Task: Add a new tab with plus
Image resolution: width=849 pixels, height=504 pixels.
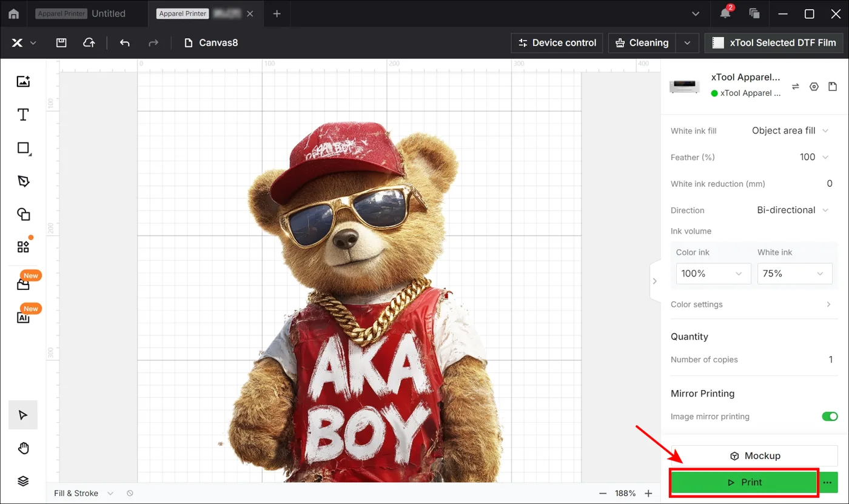Action: pos(277,13)
